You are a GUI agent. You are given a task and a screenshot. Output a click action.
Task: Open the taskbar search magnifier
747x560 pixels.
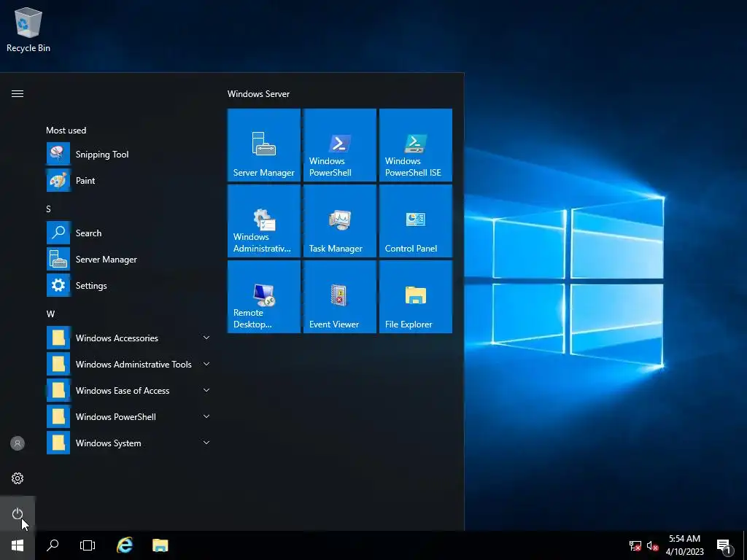point(53,545)
